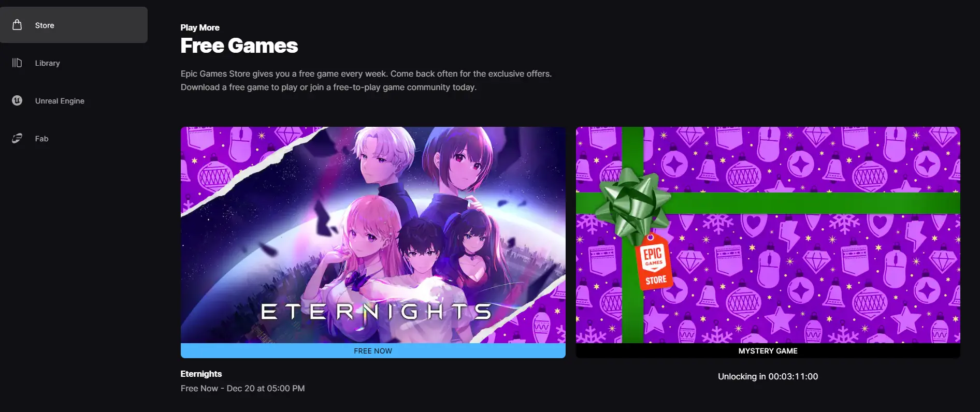Click the mystery game gift wrap image
Image resolution: width=980 pixels, height=412 pixels.
click(x=768, y=235)
